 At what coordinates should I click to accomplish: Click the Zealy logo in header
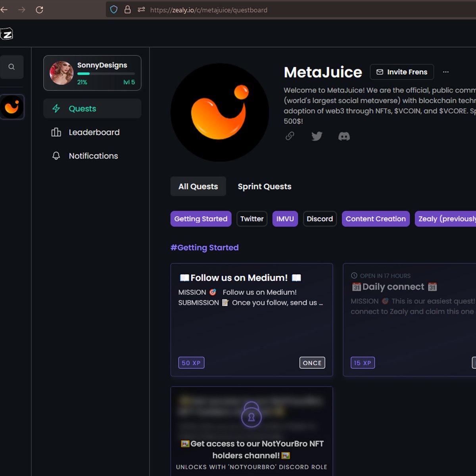(x=7, y=34)
